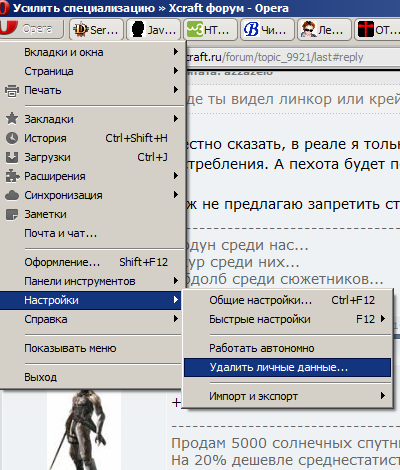Select the highlighted Настройки menu item
Viewport: 400px width, 470px height.
[90, 300]
